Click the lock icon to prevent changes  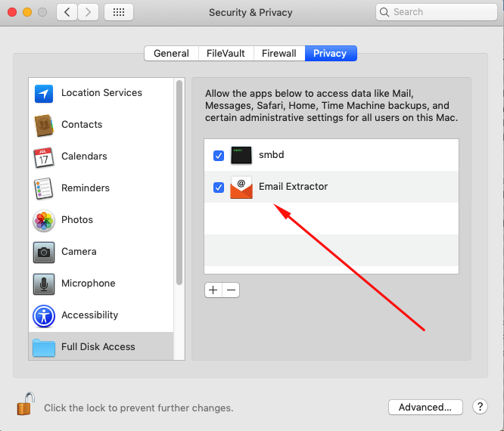coord(26,404)
